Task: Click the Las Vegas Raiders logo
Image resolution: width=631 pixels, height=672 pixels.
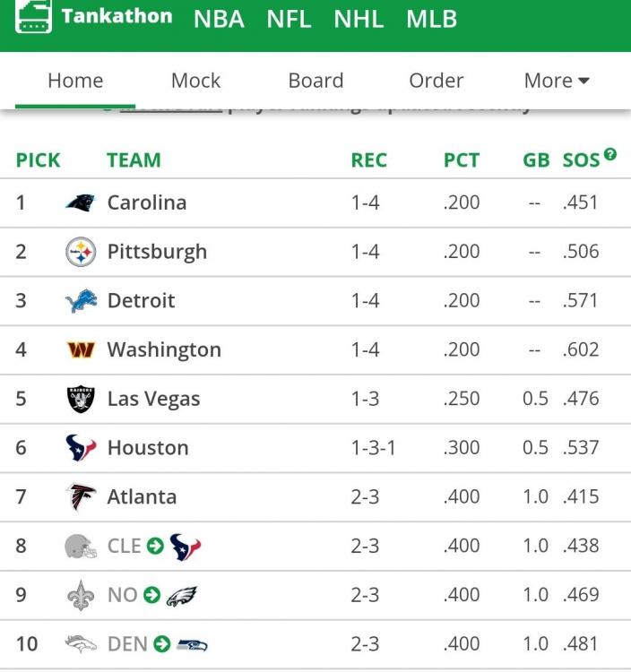Action: point(81,400)
